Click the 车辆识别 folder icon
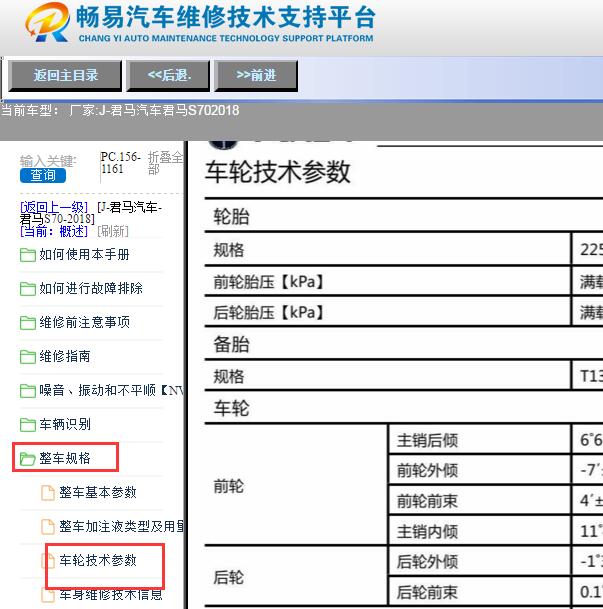 point(28,425)
